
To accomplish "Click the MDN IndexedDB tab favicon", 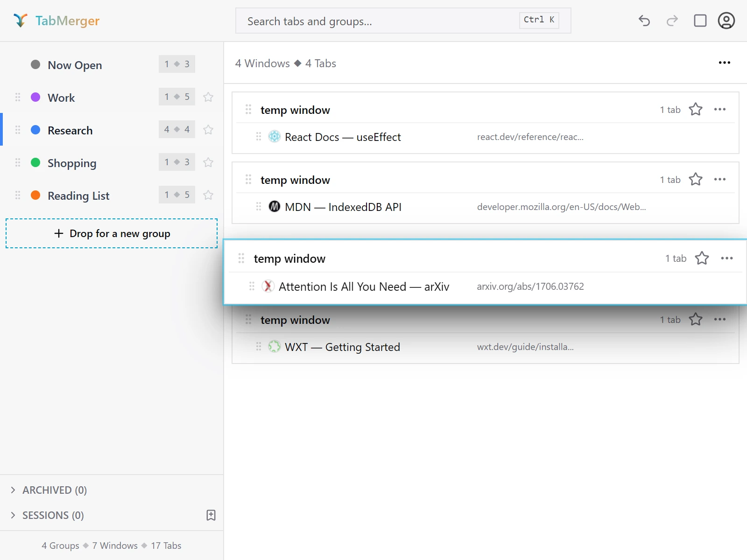I will [x=275, y=206].
